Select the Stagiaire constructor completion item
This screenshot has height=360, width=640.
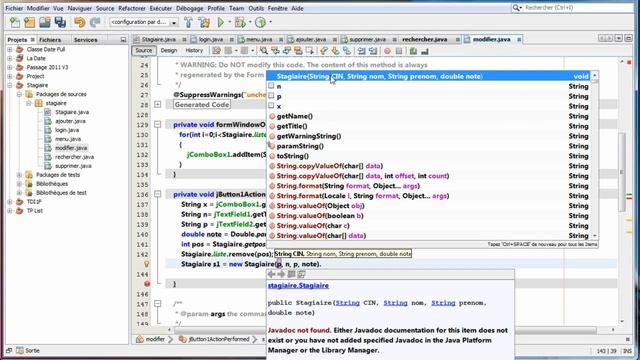429,76
